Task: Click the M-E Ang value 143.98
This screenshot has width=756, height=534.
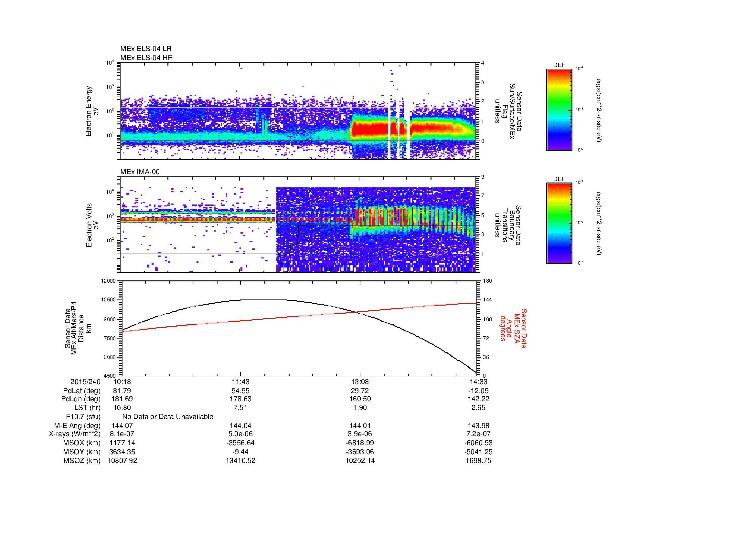Action: [x=478, y=426]
